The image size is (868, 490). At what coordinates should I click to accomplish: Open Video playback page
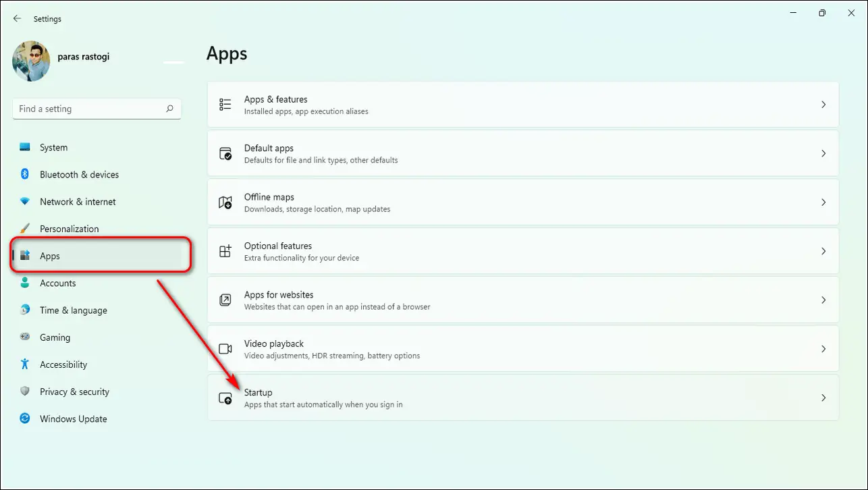pyautogui.click(x=523, y=349)
